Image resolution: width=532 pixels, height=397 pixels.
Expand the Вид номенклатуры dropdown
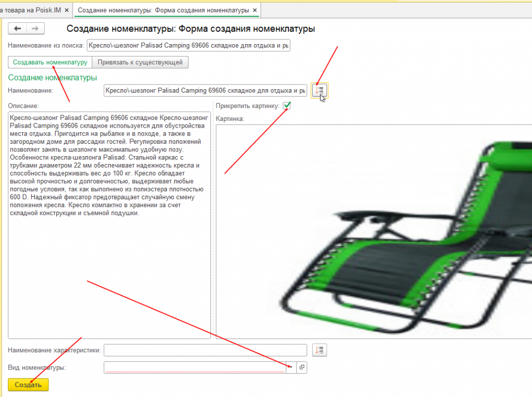click(x=291, y=367)
